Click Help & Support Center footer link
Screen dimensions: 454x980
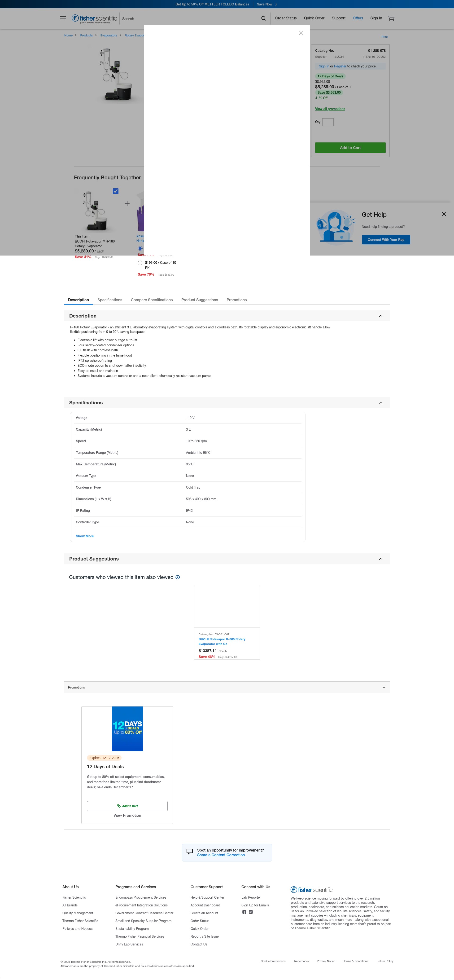[x=207, y=897]
